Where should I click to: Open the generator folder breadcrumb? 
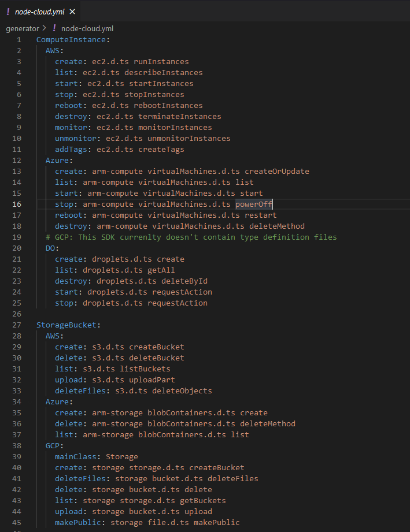tap(23, 29)
